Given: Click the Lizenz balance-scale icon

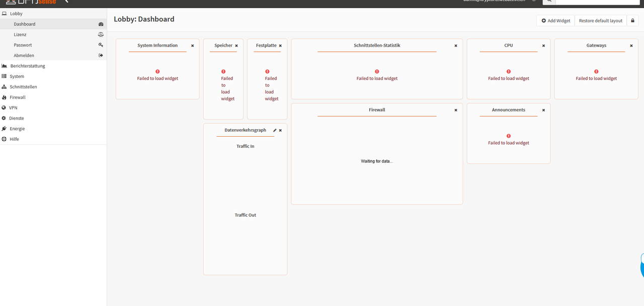Looking at the screenshot, I should pos(101,35).
